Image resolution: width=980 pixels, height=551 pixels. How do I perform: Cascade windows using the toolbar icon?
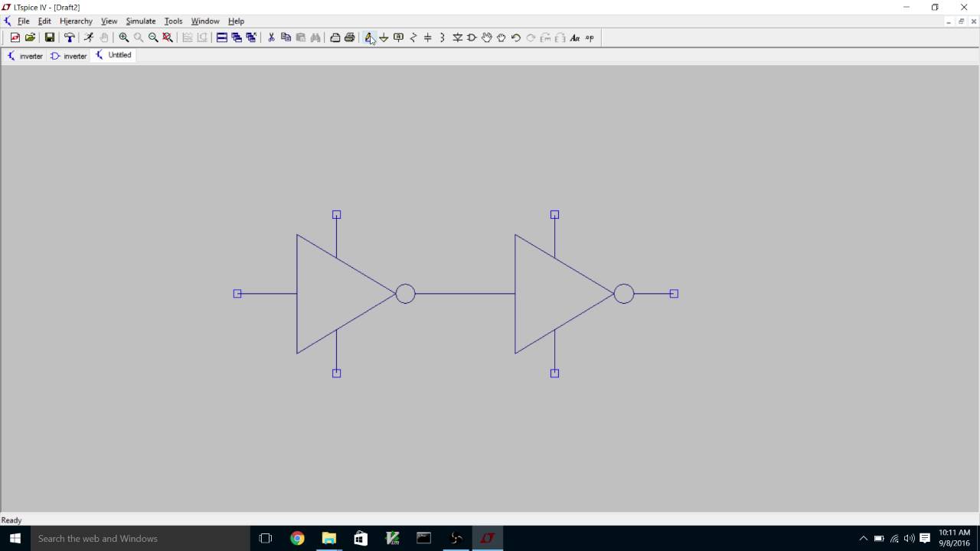point(237,37)
